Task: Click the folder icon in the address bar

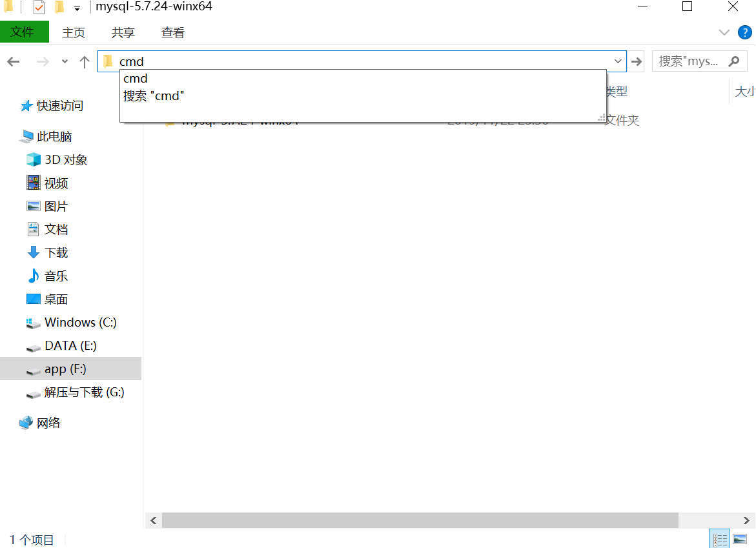Action: pos(108,61)
